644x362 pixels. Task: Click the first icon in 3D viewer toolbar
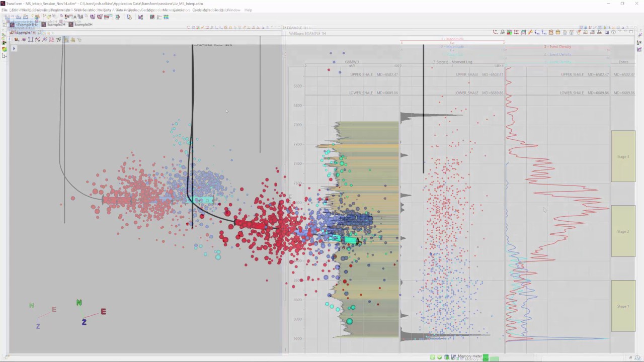coord(16,39)
